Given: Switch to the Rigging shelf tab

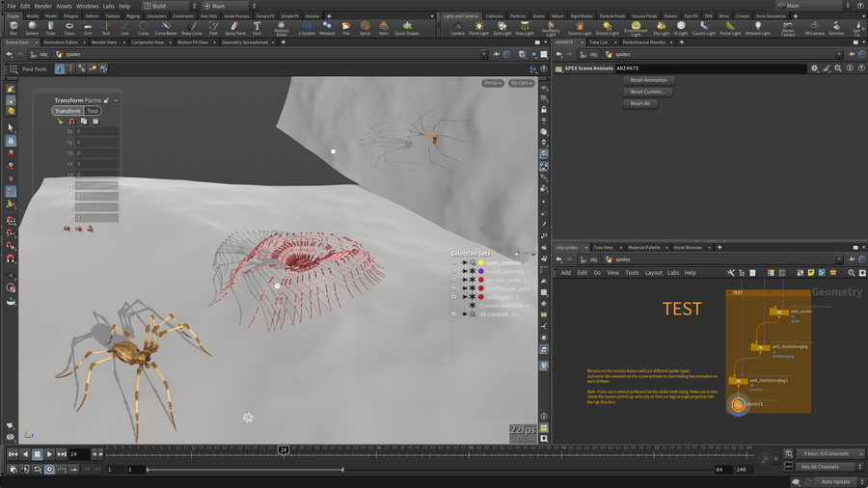Looking at the screenshot, I should (x=133, y=16).
